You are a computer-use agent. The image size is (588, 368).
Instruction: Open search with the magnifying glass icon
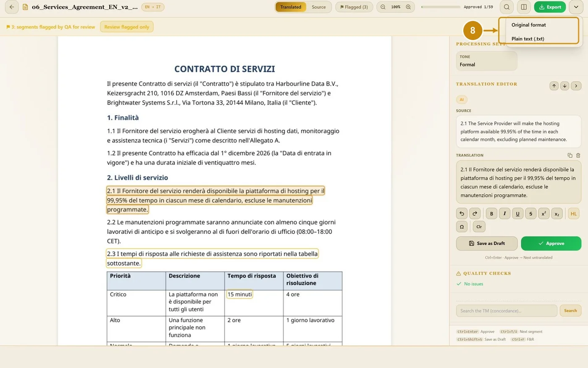tap(507, 7)
